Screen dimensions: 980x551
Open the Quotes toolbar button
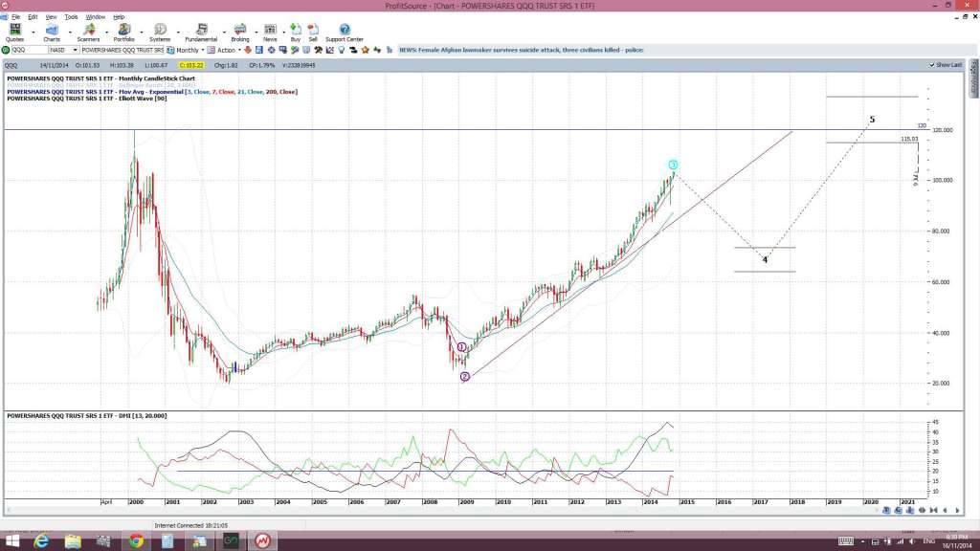tap(14, 32)
